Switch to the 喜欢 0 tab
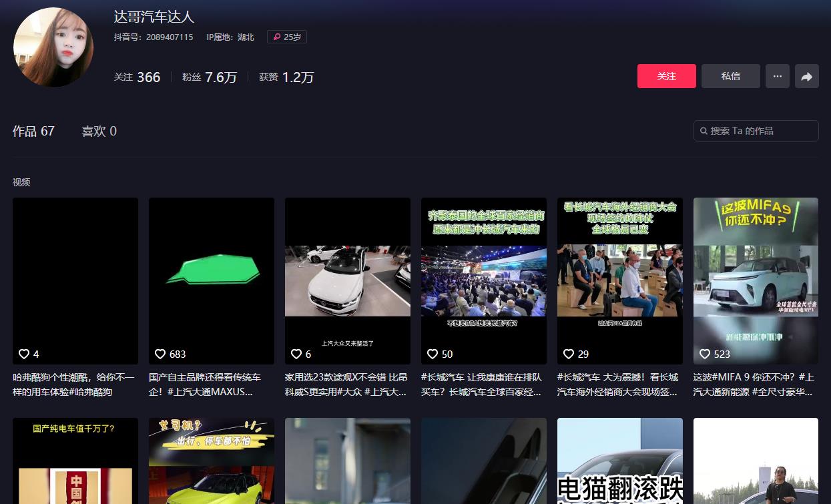The width and height of the screenshot is (831, 504). coord(99,132)
